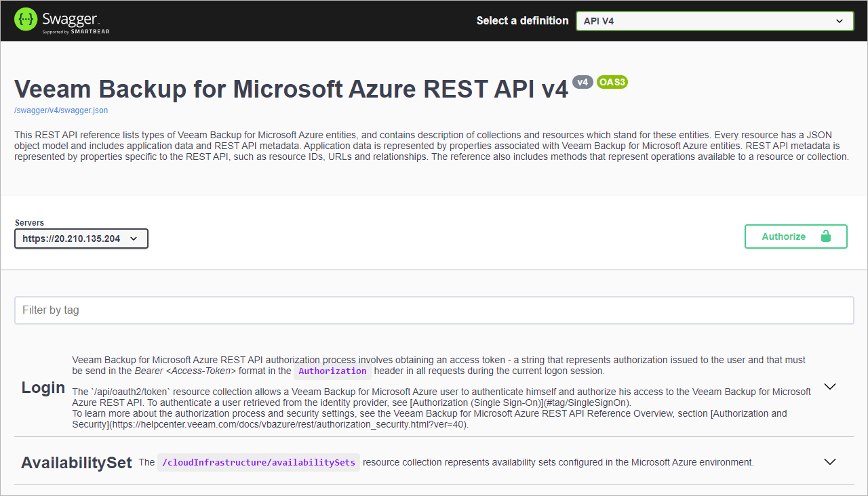
Task: Click the Swagger logo icon
Action: 26,20
